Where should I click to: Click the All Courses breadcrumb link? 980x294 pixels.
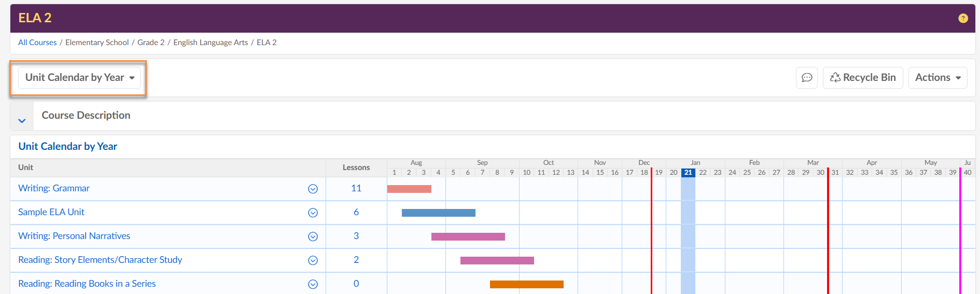37,43
